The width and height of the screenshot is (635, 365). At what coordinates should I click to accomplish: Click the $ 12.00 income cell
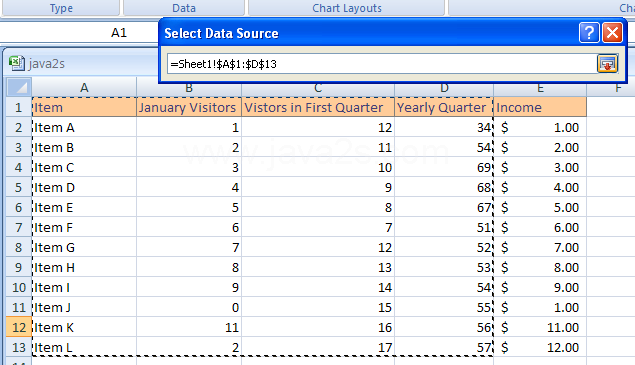pos(540,347)
